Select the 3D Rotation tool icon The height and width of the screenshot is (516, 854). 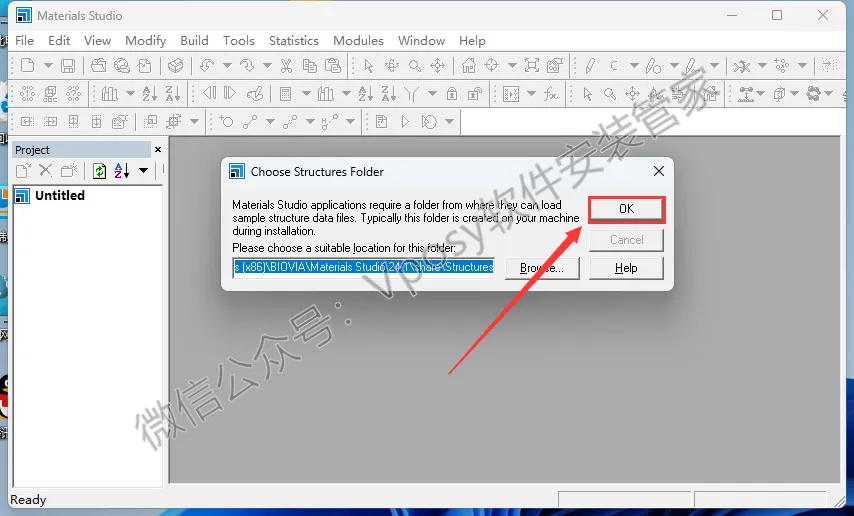(392, 66)
